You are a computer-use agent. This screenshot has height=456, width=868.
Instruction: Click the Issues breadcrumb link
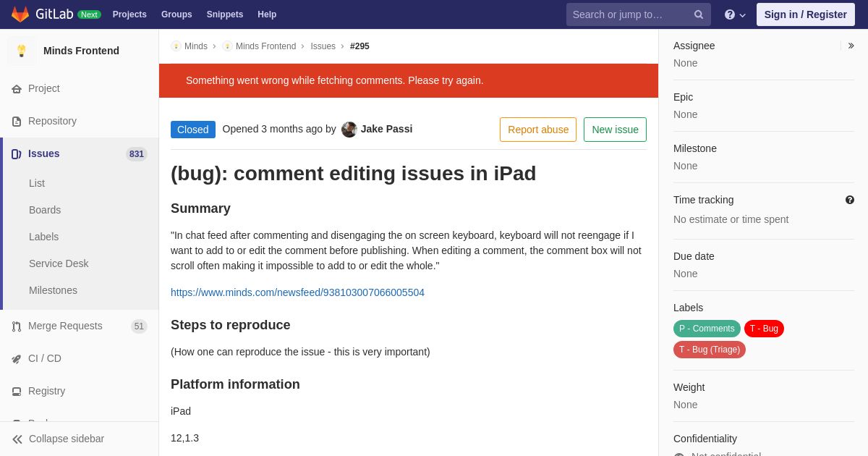pos(323,46)
